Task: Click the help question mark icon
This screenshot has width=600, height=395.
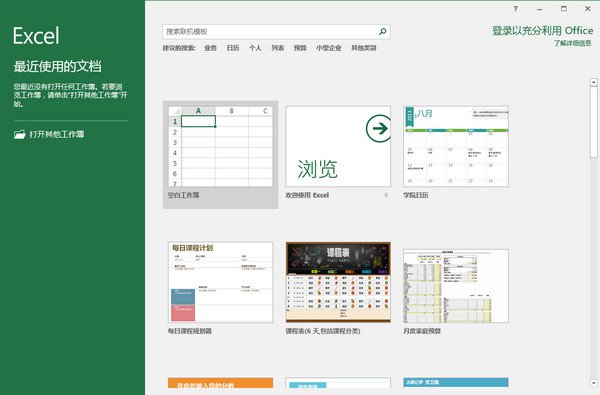Action: pyautogui.click(x=515, y=8)
